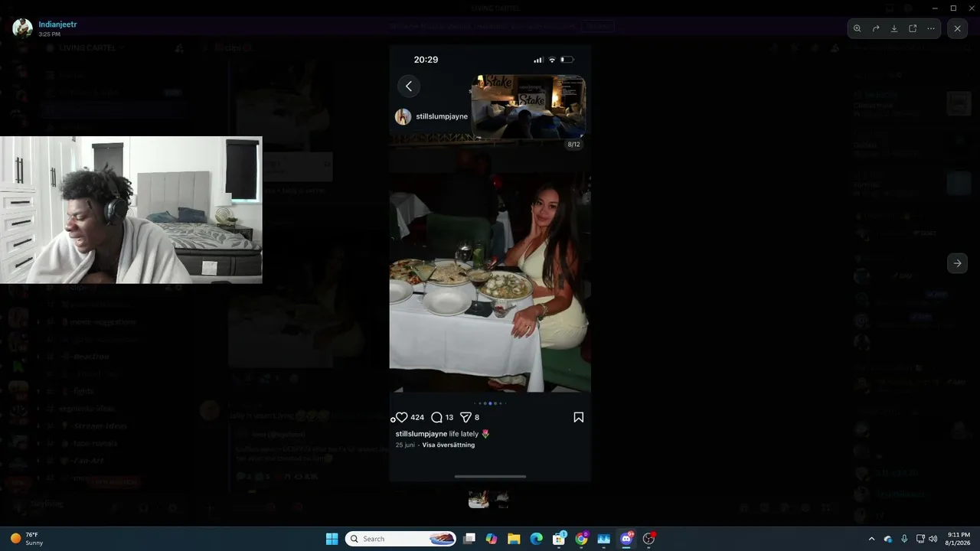Image resolution: width=980 pixels, height=551 pixels.
Task: Switch to Discord in taskbar
Action: [x=626, y=539]
